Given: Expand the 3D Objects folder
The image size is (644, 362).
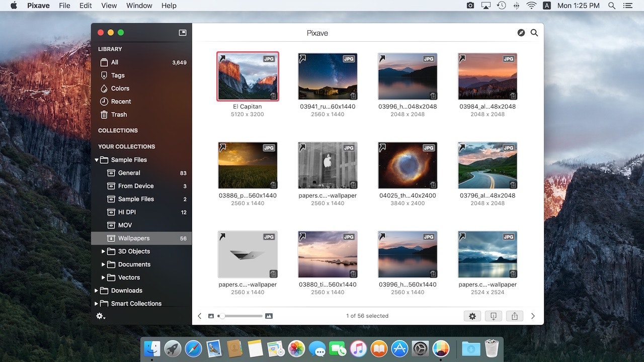Looking at the screenshot, I should coord(104,251).
